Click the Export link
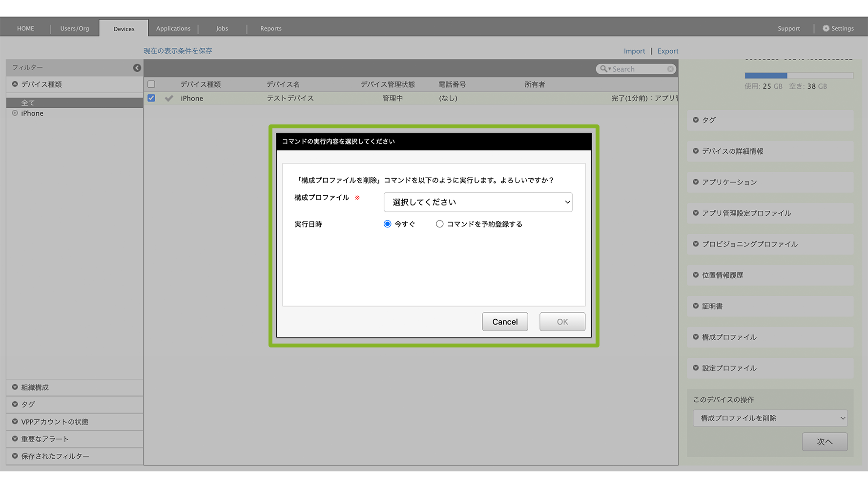The height and width of the screenshot is (488, 868). [x=667, y=51]
